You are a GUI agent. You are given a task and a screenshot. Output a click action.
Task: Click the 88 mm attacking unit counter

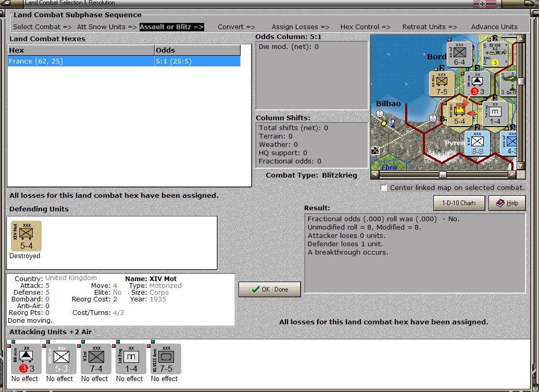click(26, 359)
